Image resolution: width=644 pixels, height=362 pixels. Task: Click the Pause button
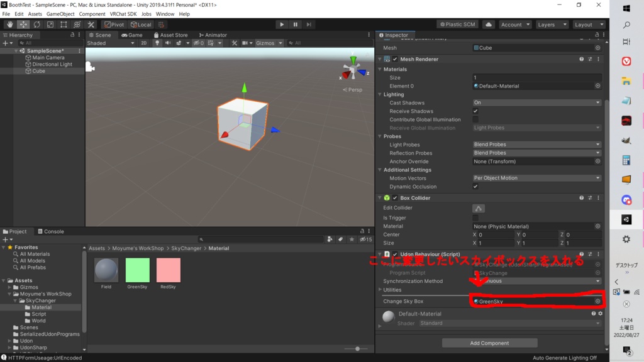296,25
